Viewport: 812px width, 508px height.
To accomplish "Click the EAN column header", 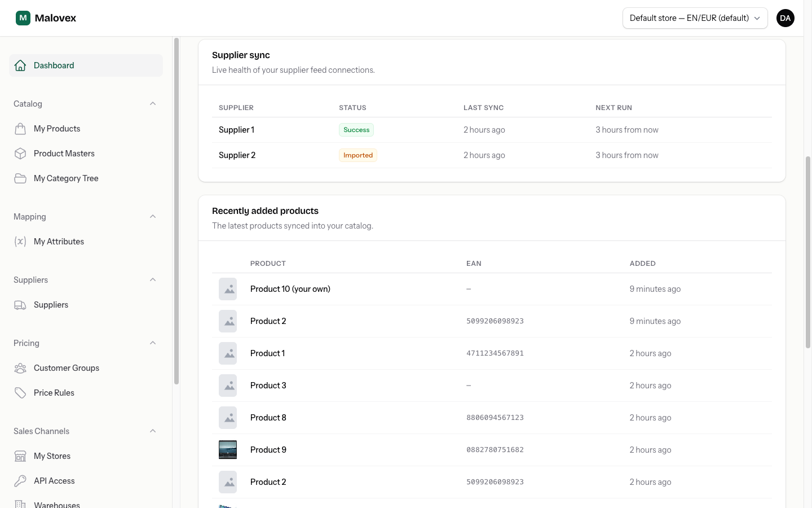I will point(474,264).
